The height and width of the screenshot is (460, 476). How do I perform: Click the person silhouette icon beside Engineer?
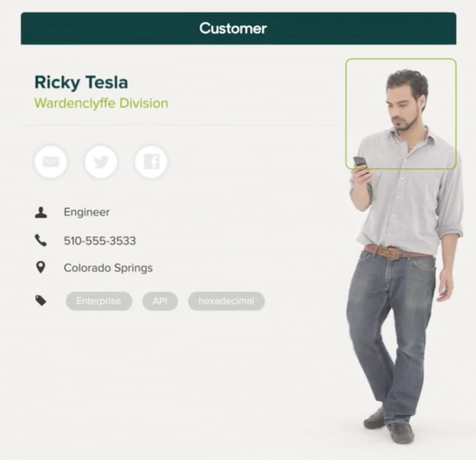click(41, 213)
